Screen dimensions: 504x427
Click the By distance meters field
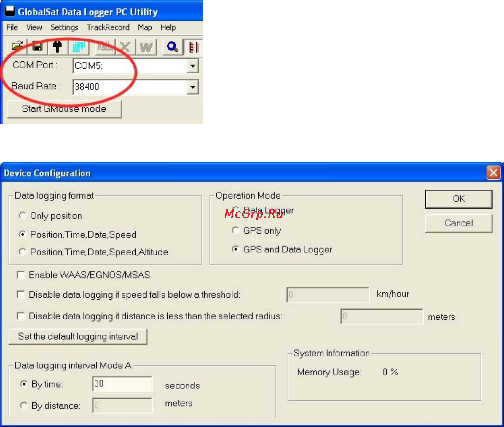(x=122, y=405)
